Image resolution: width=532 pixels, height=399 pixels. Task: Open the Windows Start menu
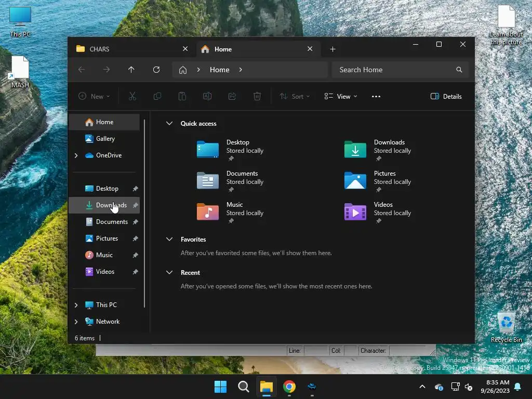220,387
